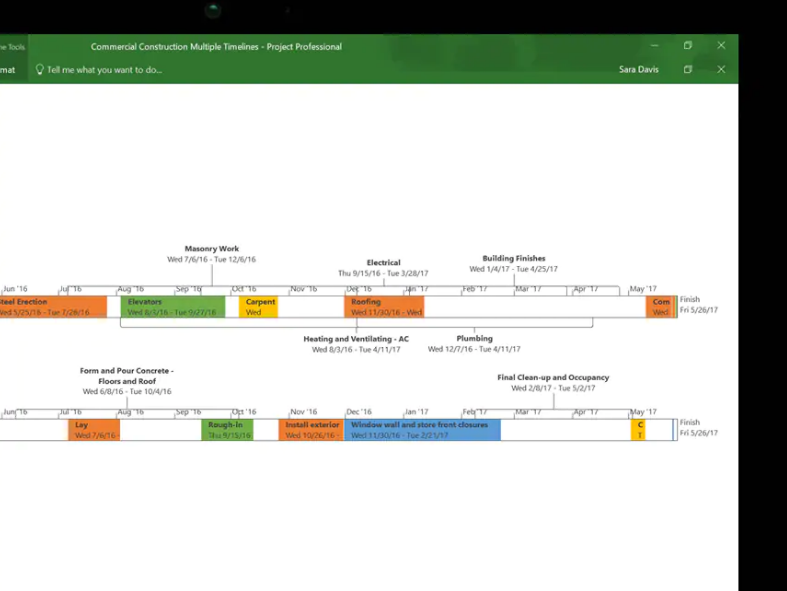The height and width of the screenshot is (591, 787).
Task: Select the small yellow C task bar
Action: pos(638,430)
